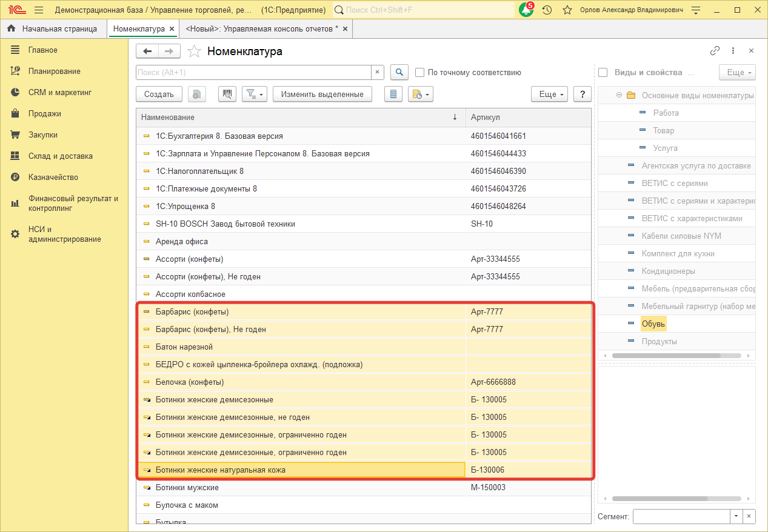Click the barcode search icon
768x532 pixels.
227,94
